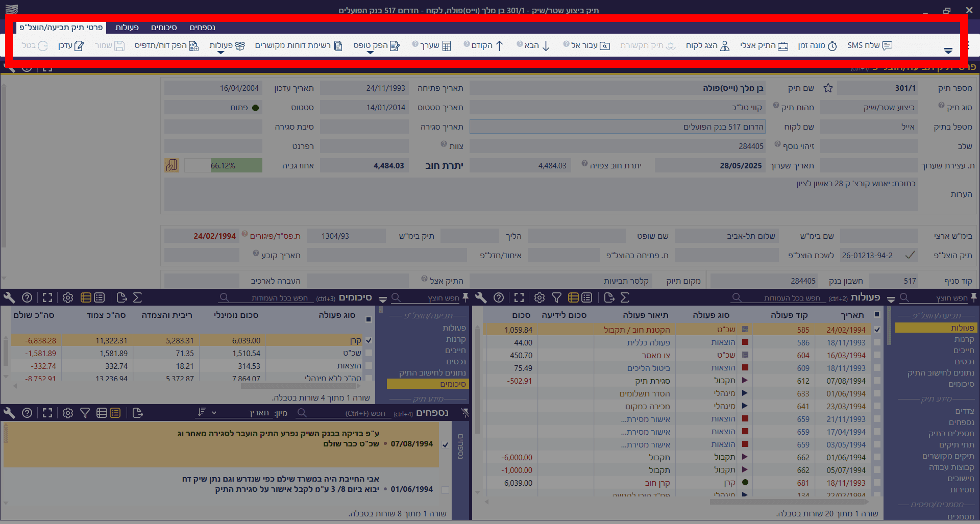This screenshot has height=524, width=980.
Task: Click export icon in נספחים panel
Action: click(x=137, y=413)
